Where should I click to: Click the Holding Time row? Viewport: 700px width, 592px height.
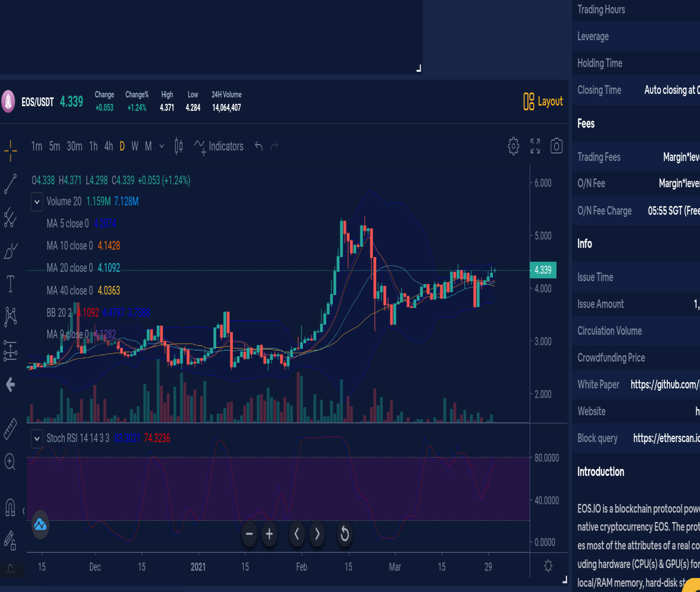point(636,63)
